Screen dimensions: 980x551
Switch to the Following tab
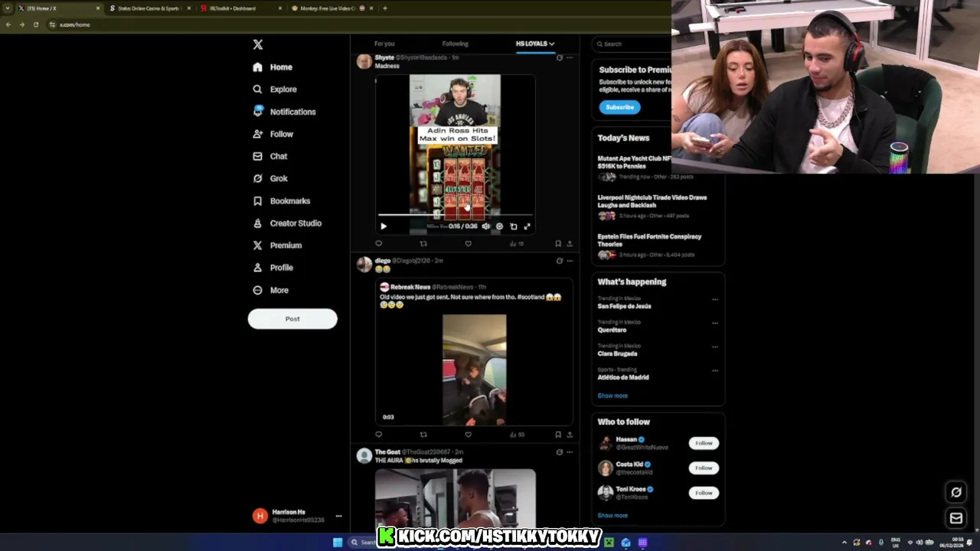[455, 44]
